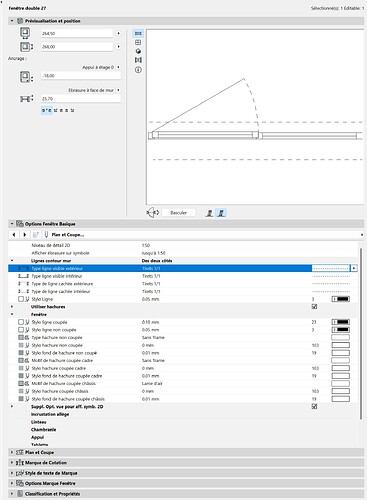Viewport: 367px width, 500px height.
Task: Select the 3D preview cube icon
Action: pos(138,51)
